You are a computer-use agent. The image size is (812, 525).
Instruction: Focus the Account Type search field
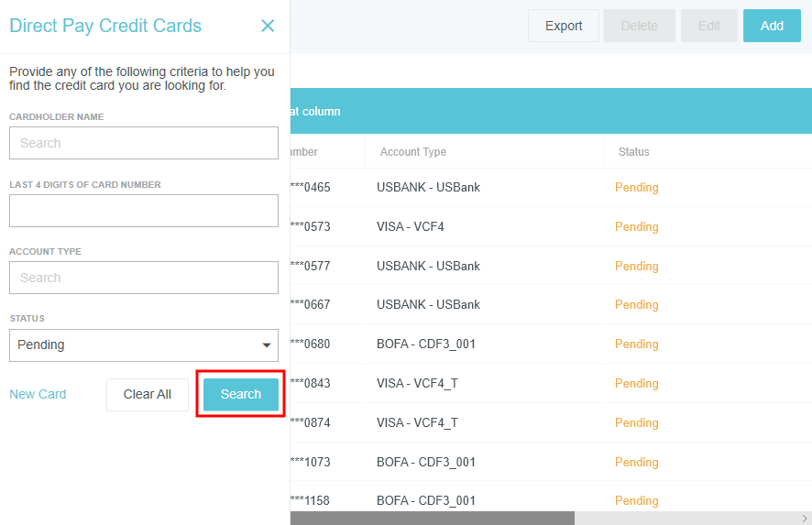143,278
